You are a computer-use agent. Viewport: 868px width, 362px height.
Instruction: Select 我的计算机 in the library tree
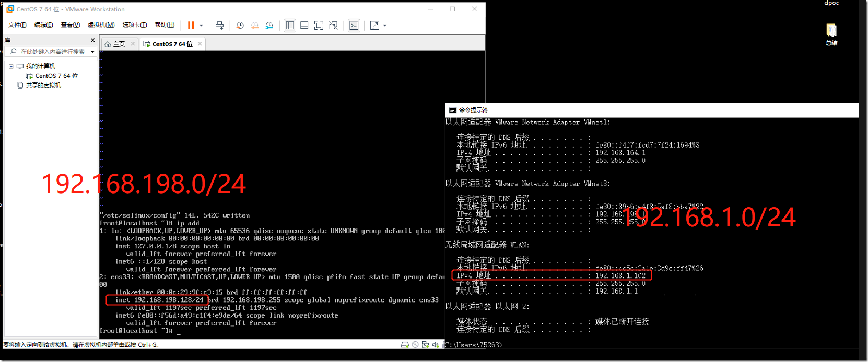click(x=40, y=66)
